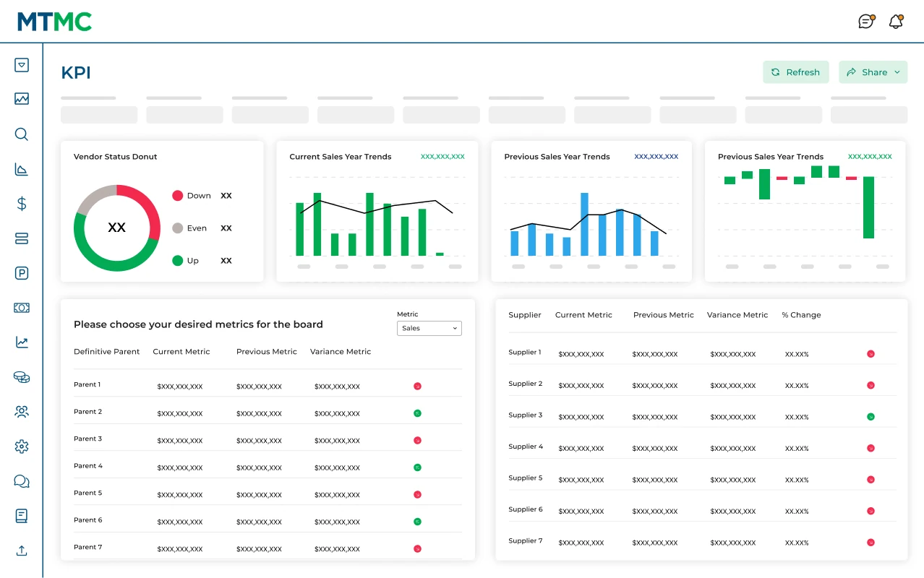The width and height of the screenshot is (924, 578).
Task: Click the red trend indicator for Parent 1
Action: (x=417, y=387)
